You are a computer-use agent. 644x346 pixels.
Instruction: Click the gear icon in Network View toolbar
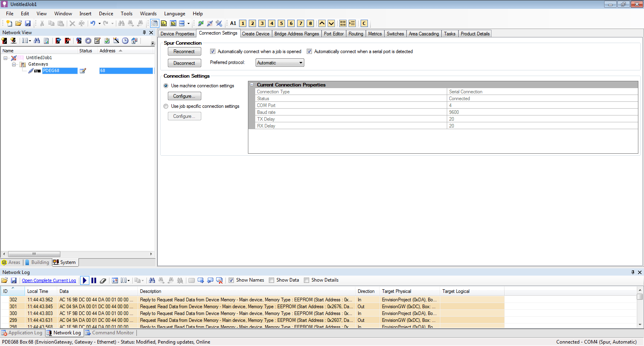click(88, 41)
